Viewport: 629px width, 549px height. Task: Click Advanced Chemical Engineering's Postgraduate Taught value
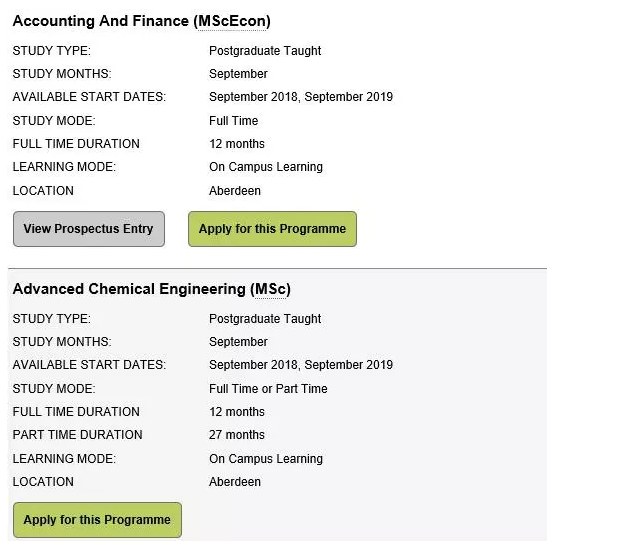[x=265, y=319]
